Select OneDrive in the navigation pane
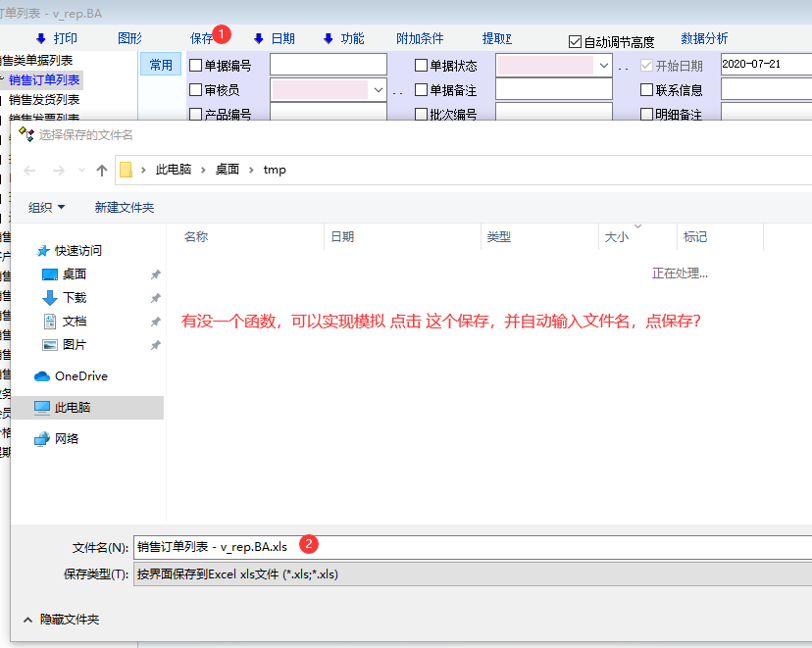Viewport: 812px width, 648px height. pos(80,376)
